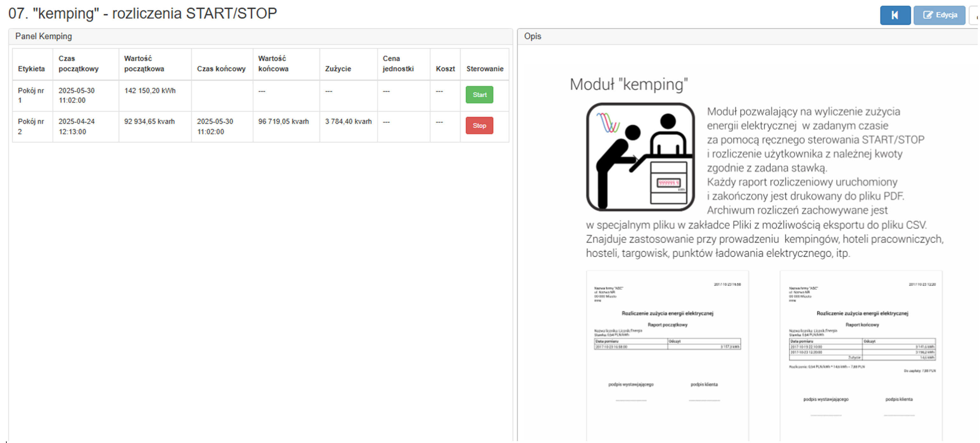Click the 142 150,20 kWh value
This screenshot has height=443, width=980.
(150, 91)
